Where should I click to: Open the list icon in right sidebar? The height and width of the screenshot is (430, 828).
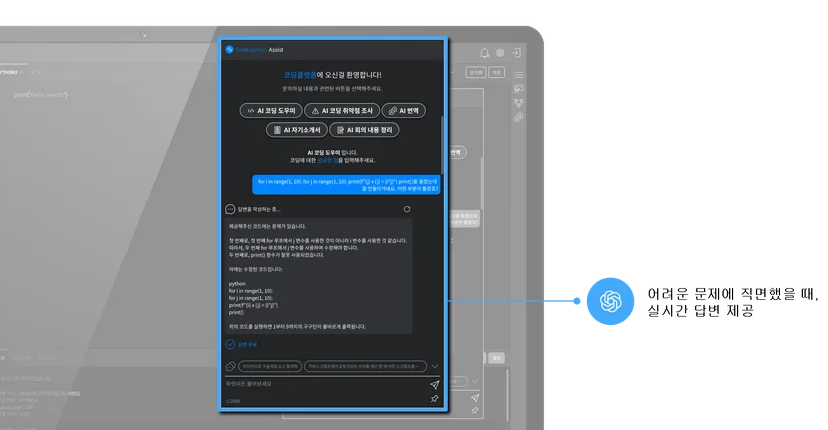519,74
